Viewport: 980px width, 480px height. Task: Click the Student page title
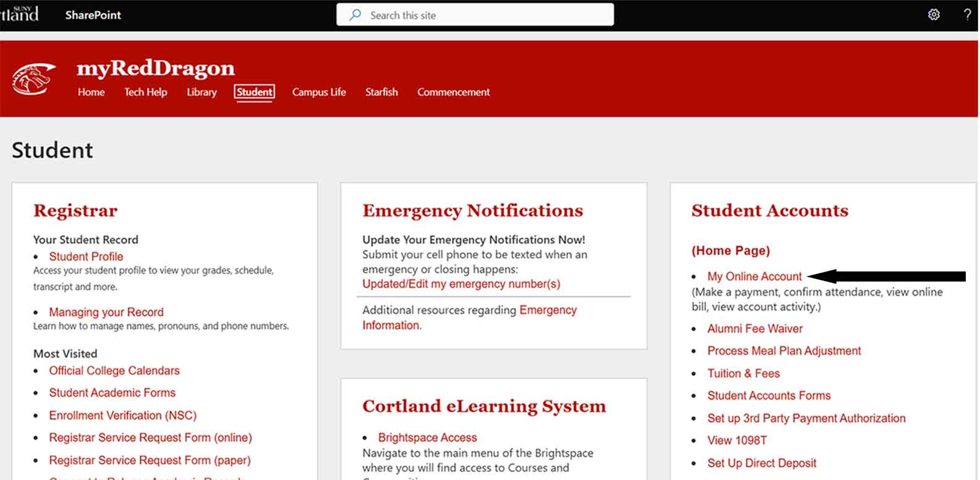(x=53, y=150)
